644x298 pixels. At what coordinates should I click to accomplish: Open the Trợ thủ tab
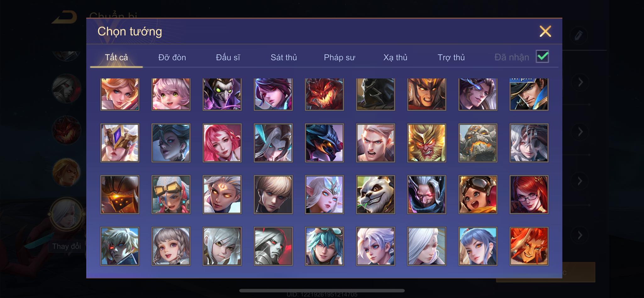[x=451, y=57]
